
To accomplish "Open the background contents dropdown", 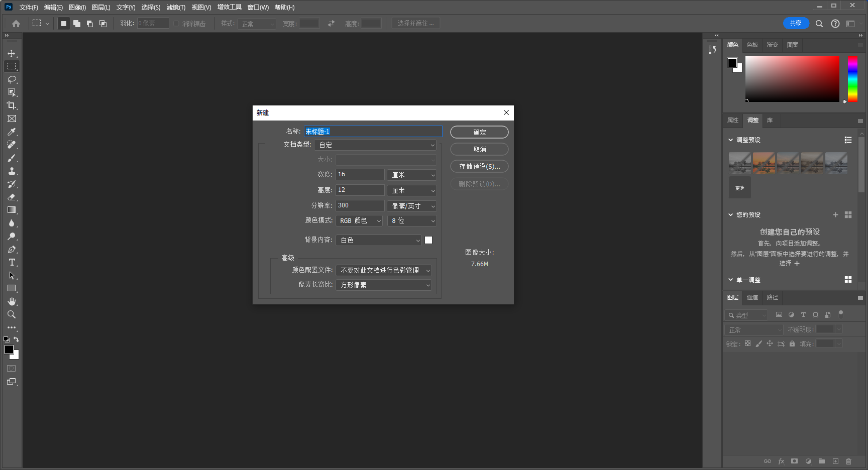I will click(379, 241).
